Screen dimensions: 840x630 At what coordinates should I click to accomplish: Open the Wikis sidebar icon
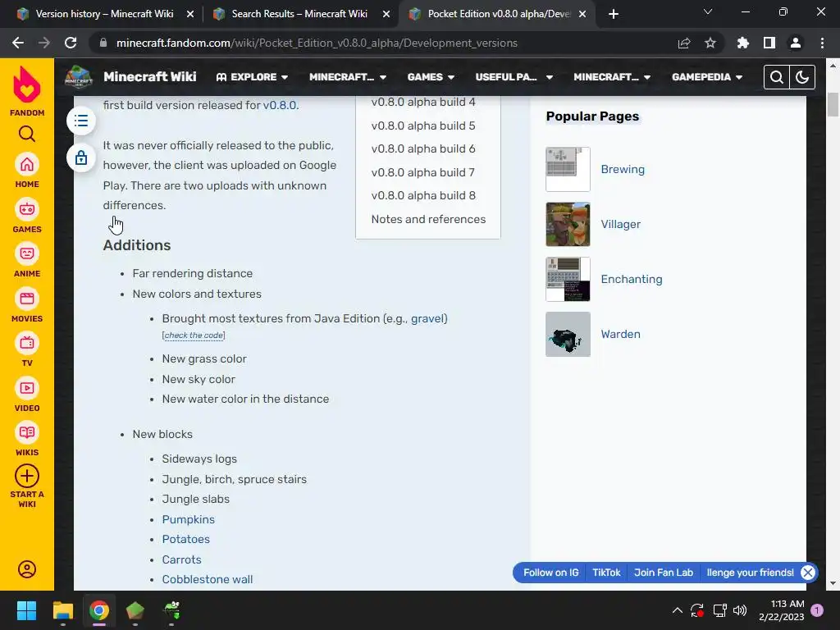[27, 432]
